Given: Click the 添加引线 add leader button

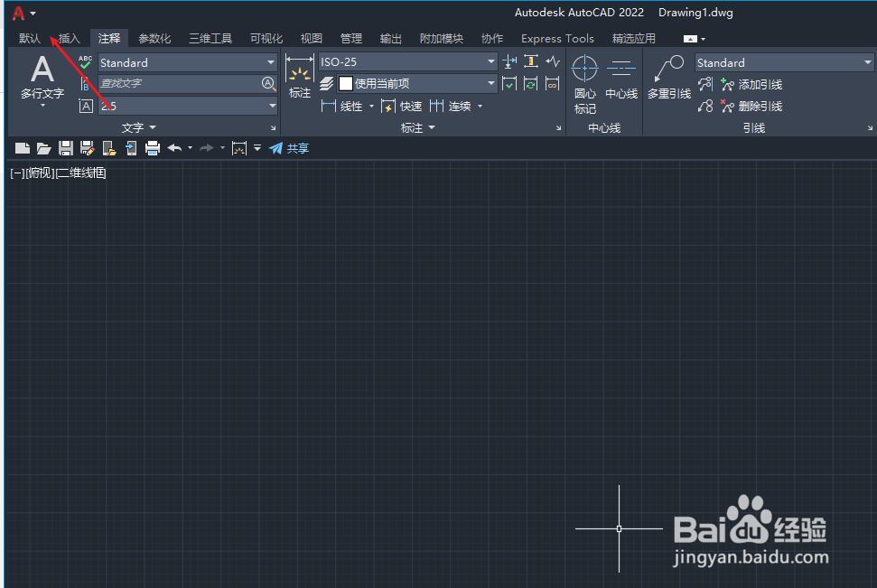Looking at the screenshot, I should pos(751,85).
